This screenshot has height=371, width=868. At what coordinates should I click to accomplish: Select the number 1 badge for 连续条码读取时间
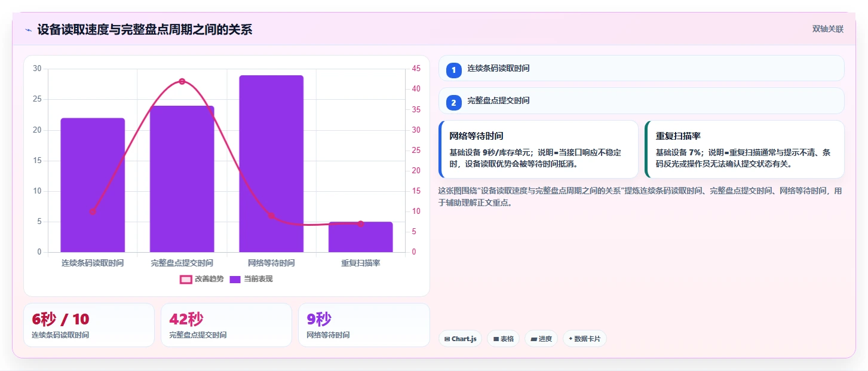pos(453,70)
